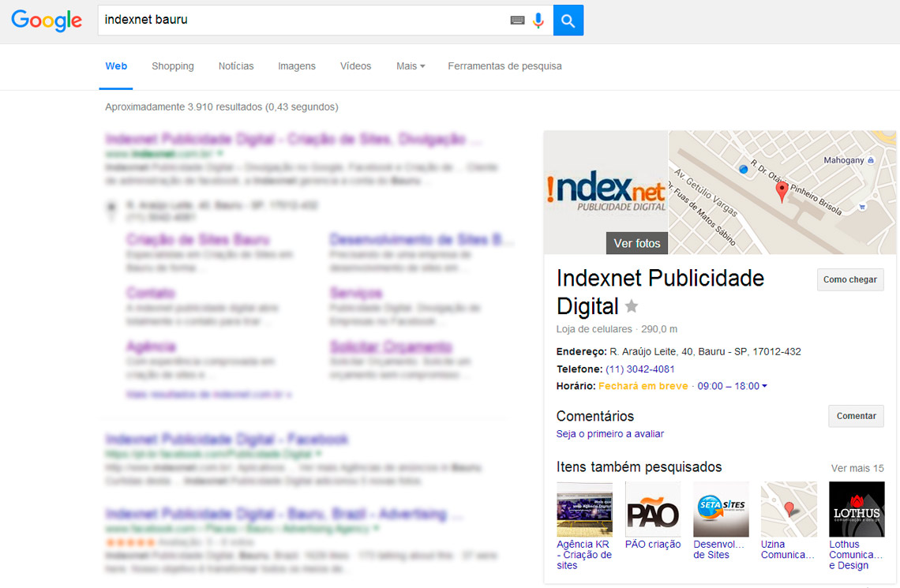Viewport: 900px width, 588px height.
Task: Switch to the Imagens tab
Action: [296, 66]
